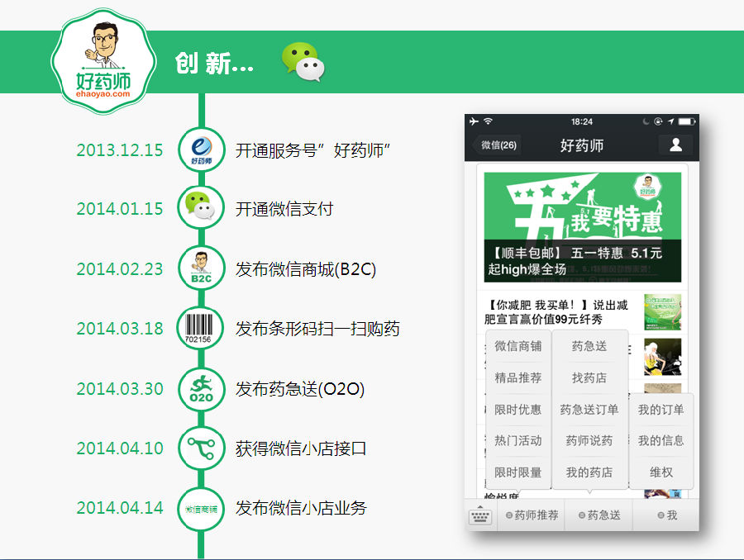Click the date 2013.12.15

120,150
